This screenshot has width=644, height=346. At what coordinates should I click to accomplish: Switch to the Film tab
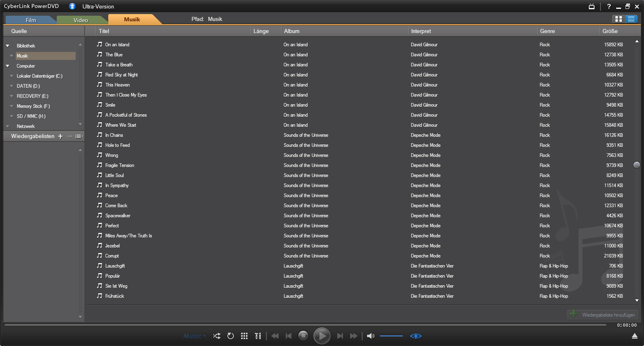[x=31, y=20]
